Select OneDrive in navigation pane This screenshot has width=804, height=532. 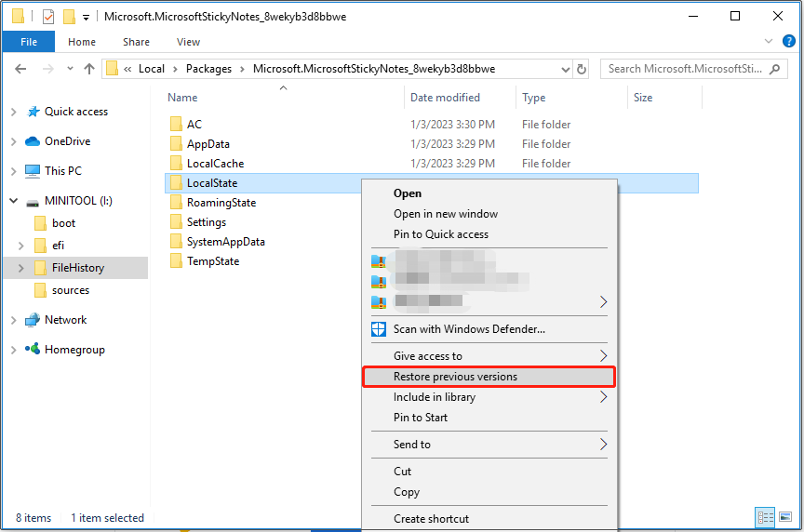[67, 141]
